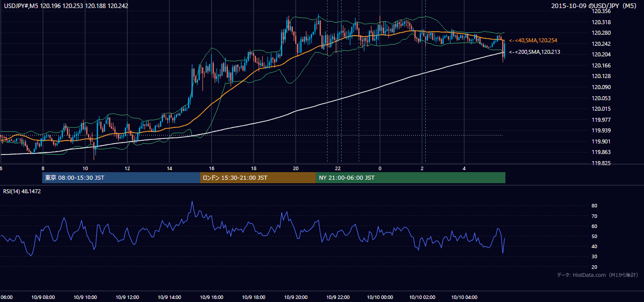This screenshot has width=644, height=302.
Task: Click the 10/10 02:00 time axis label
Action: click(x=423, y=297)
